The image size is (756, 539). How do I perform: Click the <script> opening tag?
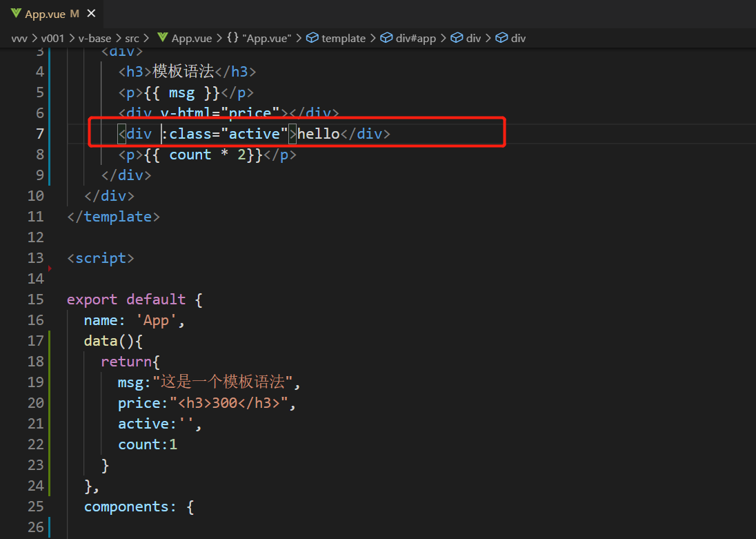point(100,258)
